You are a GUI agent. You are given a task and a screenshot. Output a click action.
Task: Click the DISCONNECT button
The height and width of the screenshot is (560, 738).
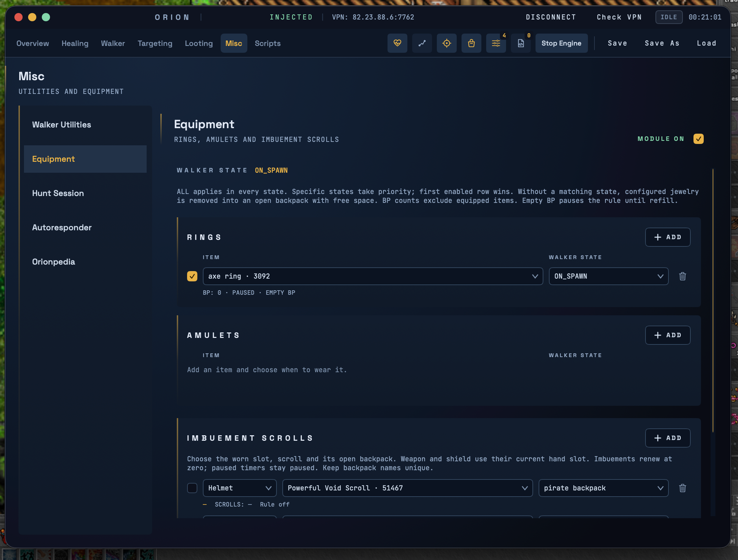[551, 17]
